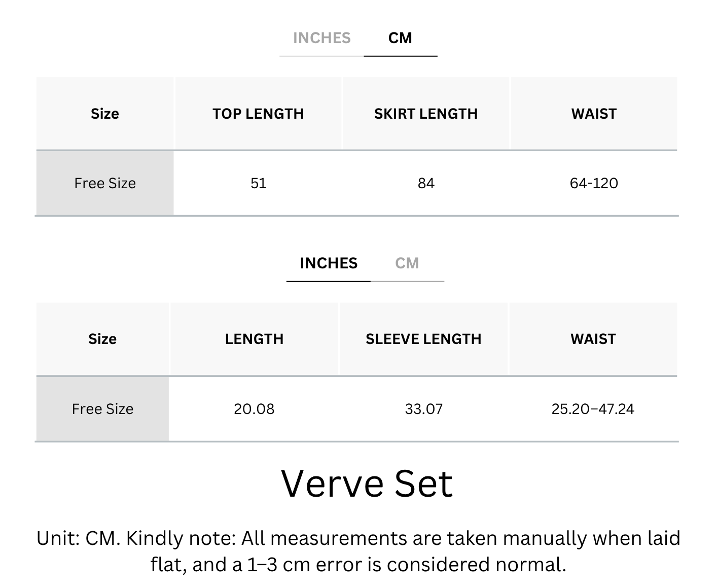The height and width of the screenshot is (588, 717).
Task: Click the SKIRT LENGTH column header
Action: pos(426,114)
